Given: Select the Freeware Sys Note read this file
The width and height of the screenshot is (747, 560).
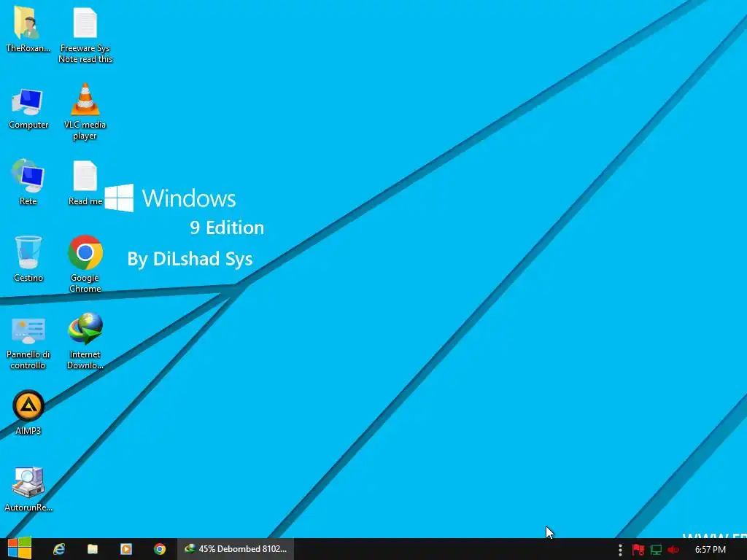Looking at the screenshot, I should pos(85,34).
